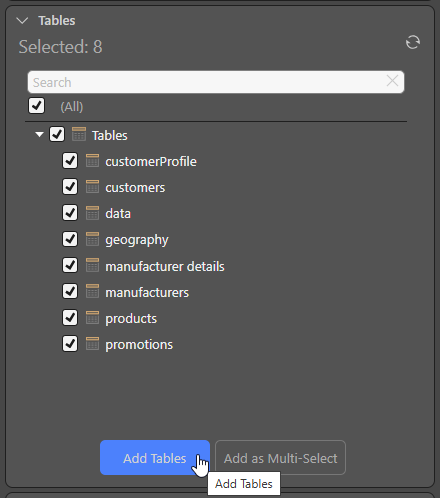Click the products table icon
This screenshot has width=440, height=498.
(92, 318)
